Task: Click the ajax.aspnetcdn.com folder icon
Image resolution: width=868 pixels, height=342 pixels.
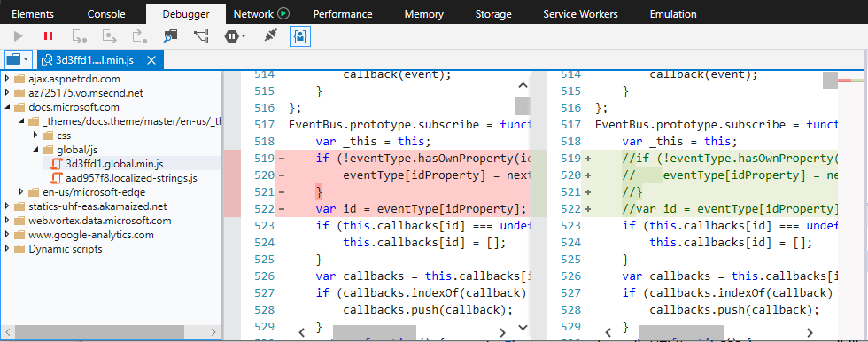Action: pyautogui.click(x=19, y=79)
